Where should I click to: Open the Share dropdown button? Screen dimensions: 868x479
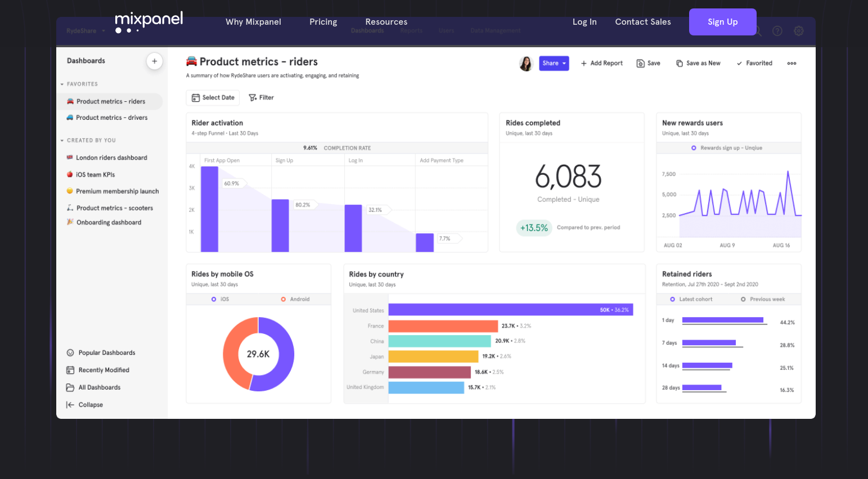(554, 64)
